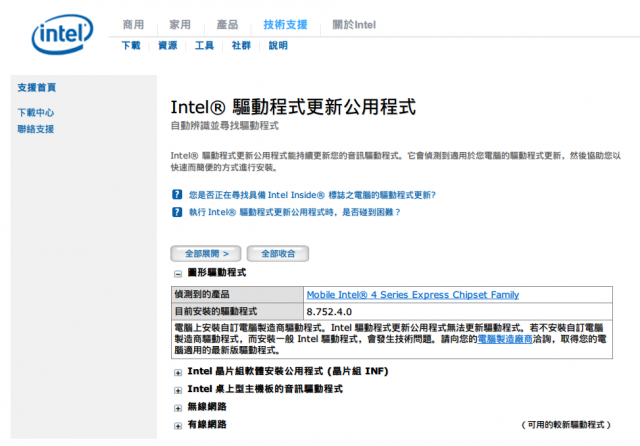Click the subtitle 自動辨識並尋找驅動程式
Viewport: 640px width, 446px height.
tap(224, 126)
